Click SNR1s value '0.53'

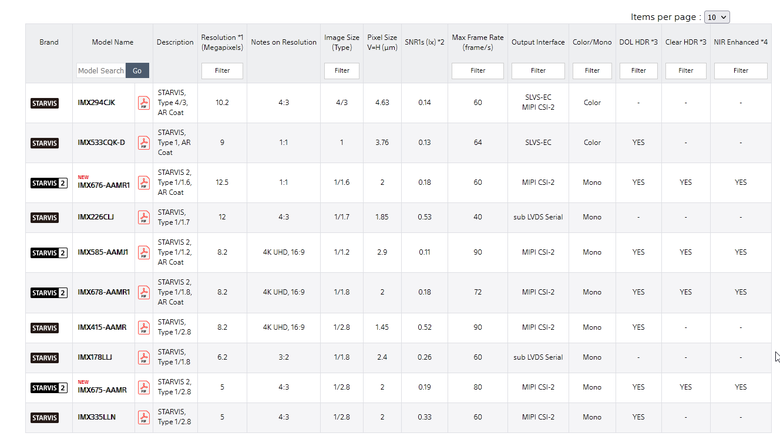pos(424,217)
